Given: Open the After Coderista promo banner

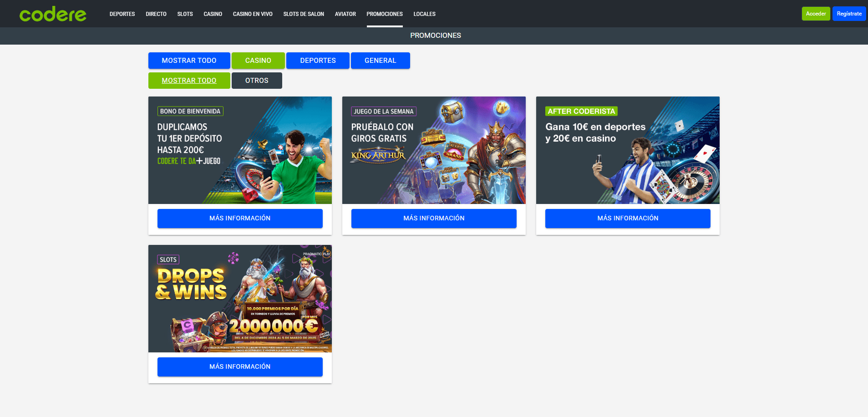Looking at the screenshot, I should (628, 150).
